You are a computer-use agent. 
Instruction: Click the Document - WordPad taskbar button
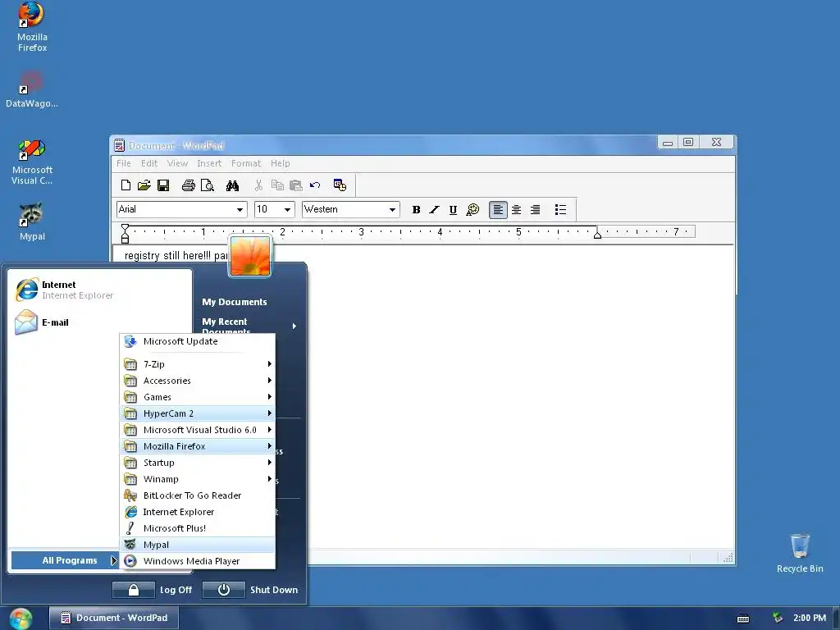point(113,618)
